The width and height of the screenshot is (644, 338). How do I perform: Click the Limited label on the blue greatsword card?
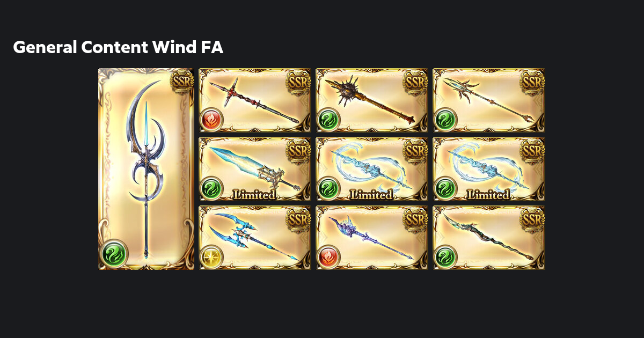tap(254, 194)
